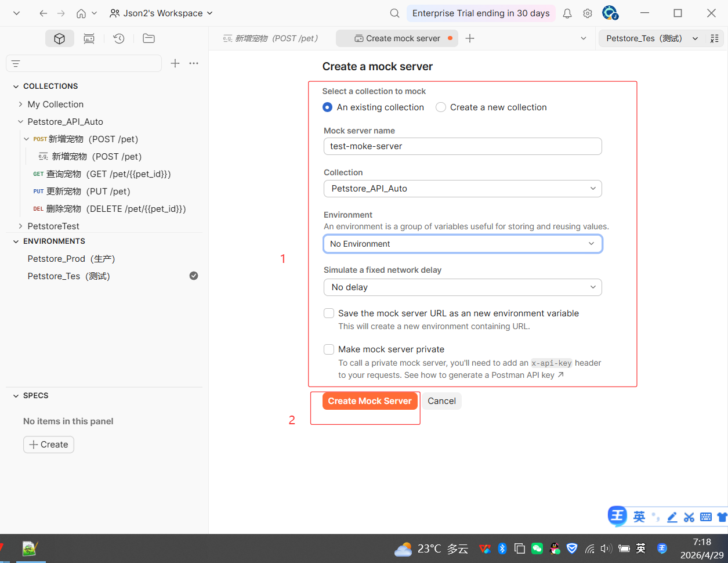Click the Home icon
This screenshot has height=563, width=728.
pyautogui.click(x=81, y=13)
